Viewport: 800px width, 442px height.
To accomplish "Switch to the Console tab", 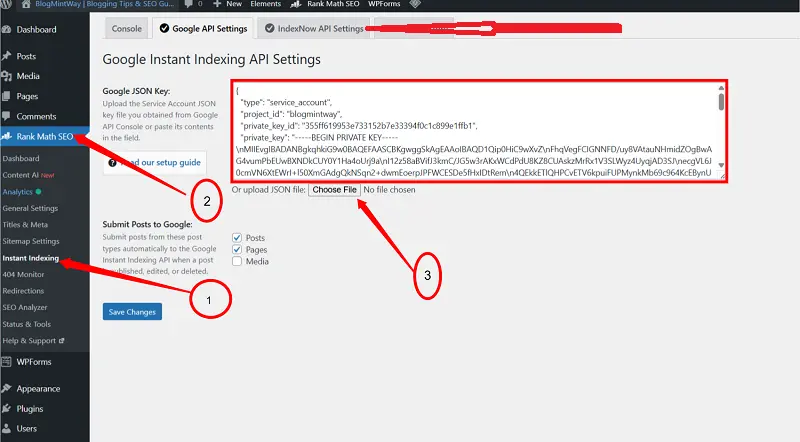I will (127, 29).
